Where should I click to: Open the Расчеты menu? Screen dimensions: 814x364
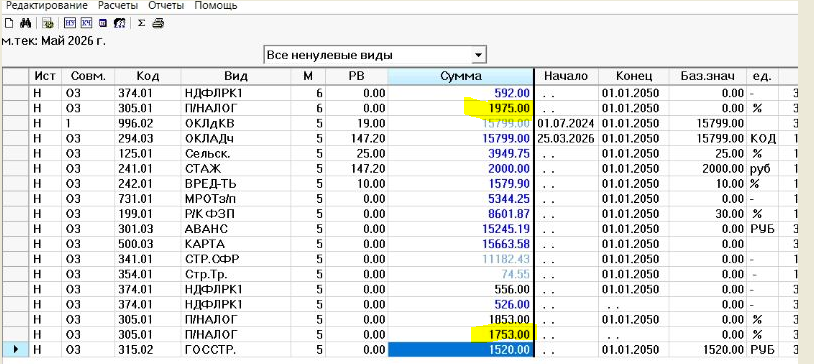tap(118, 6)
